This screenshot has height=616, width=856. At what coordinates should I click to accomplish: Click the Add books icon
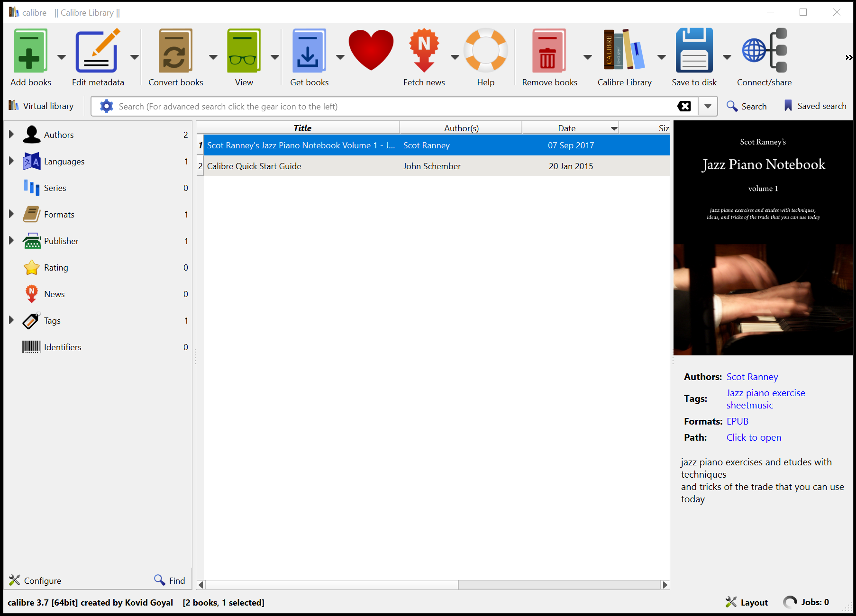(x=30, y=51)
